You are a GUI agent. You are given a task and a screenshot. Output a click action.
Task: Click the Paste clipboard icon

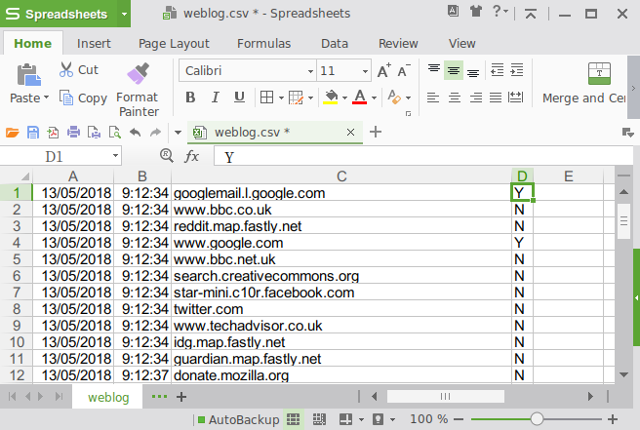pyautogui.click(x=29, y=74)
